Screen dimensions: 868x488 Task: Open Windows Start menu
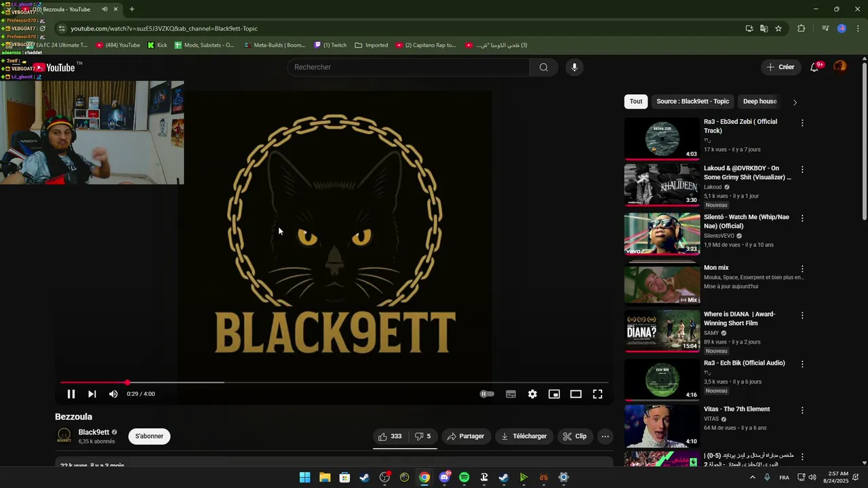[305, 477]
